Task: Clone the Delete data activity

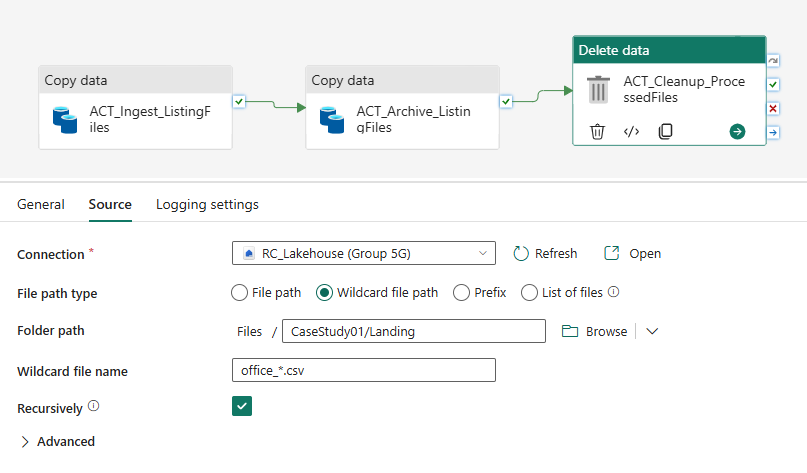Action: coord(665,131)
